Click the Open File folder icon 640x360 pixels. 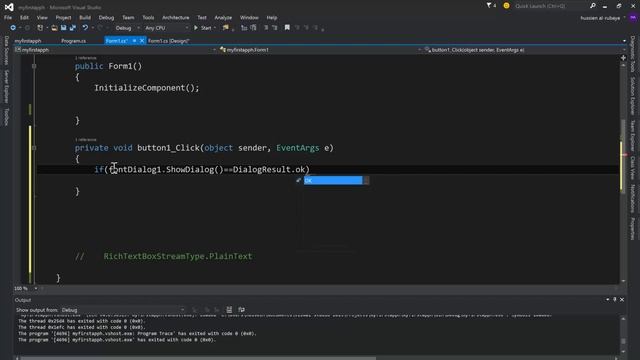(x=54, y=28)
